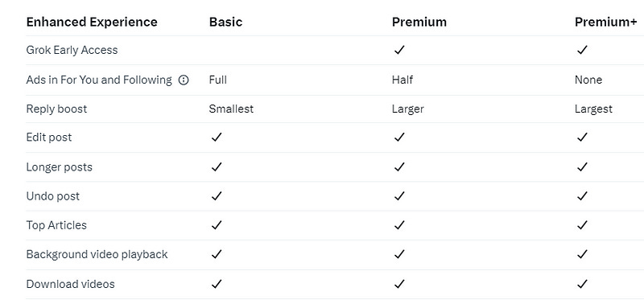Viewport: 644px width, 300px height.
Task: Select the Premium+ column header
Action: 606,22
